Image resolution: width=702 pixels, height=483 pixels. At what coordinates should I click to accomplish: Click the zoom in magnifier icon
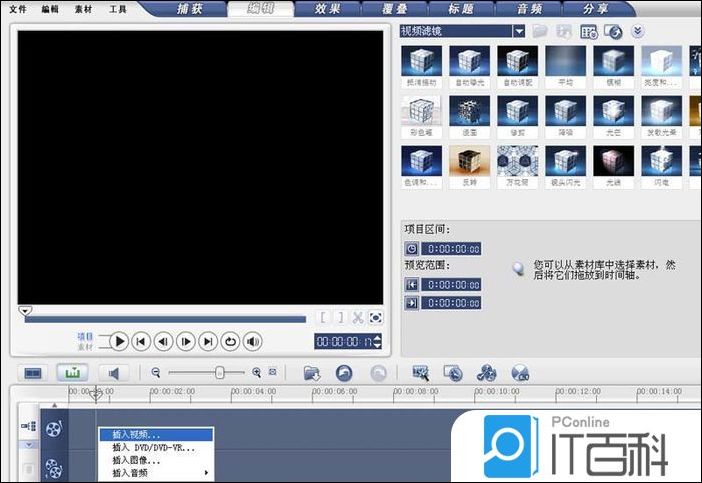coord(257,373)
